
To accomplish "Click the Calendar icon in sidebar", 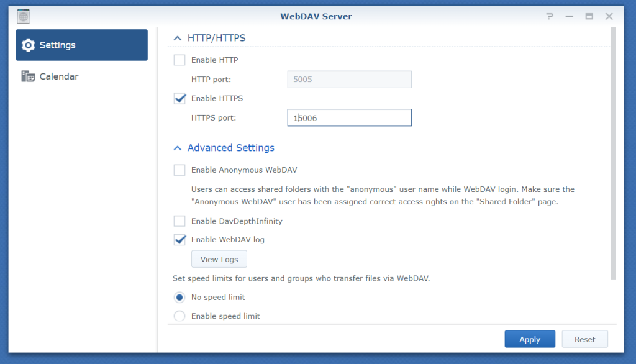I will click(28, 76).
